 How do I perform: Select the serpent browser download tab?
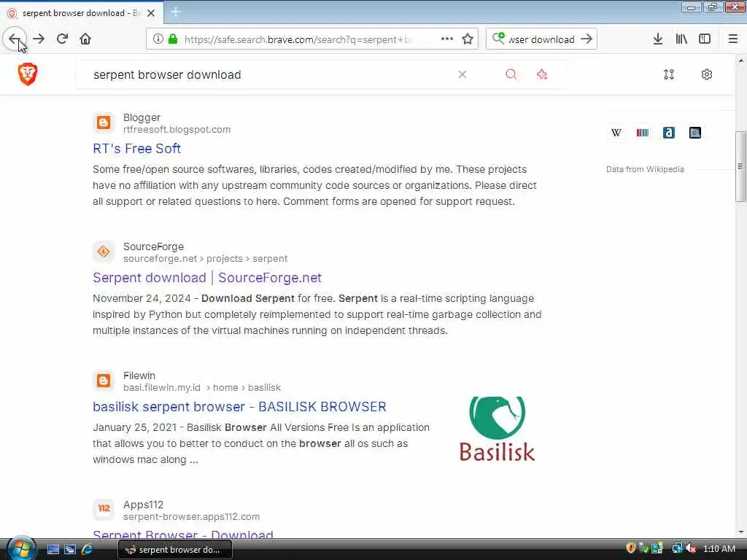(x=82, y=13)
